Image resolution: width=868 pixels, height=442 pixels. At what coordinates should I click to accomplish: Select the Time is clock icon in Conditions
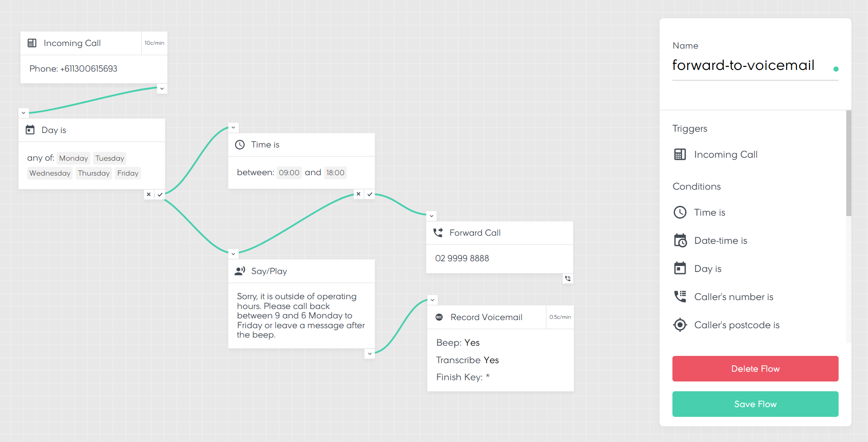pos(680,212)
